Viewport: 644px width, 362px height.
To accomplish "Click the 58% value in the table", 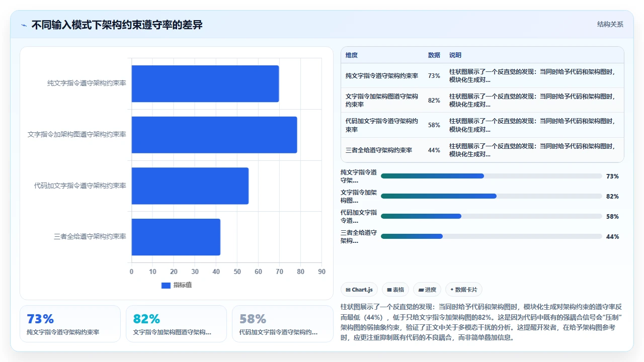I will point(434,125).
